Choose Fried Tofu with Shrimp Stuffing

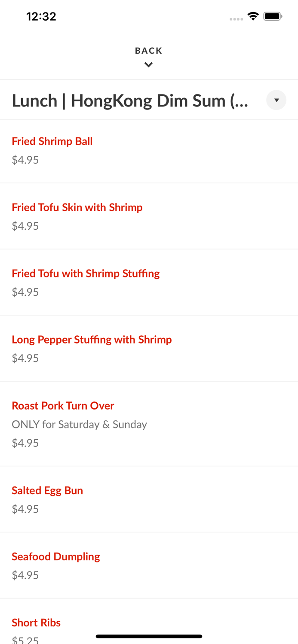coord(86,273)
